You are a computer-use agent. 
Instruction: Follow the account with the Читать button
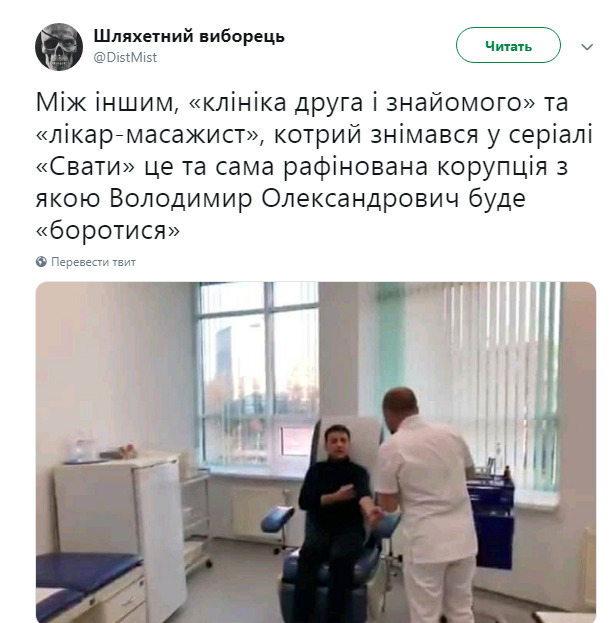point(508,45)
